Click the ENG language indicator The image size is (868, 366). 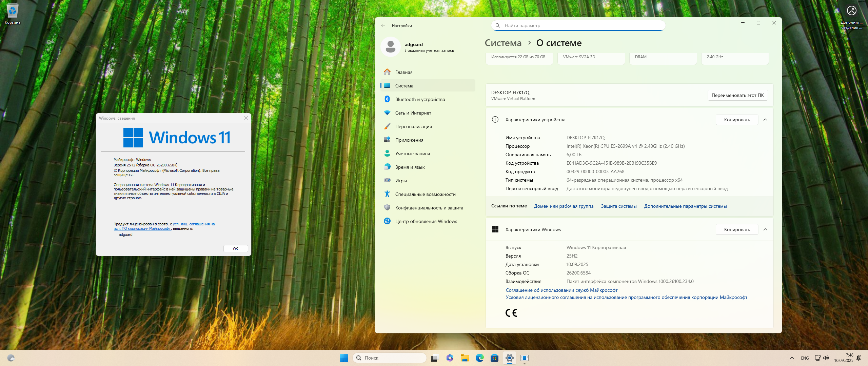click(805, 358)
